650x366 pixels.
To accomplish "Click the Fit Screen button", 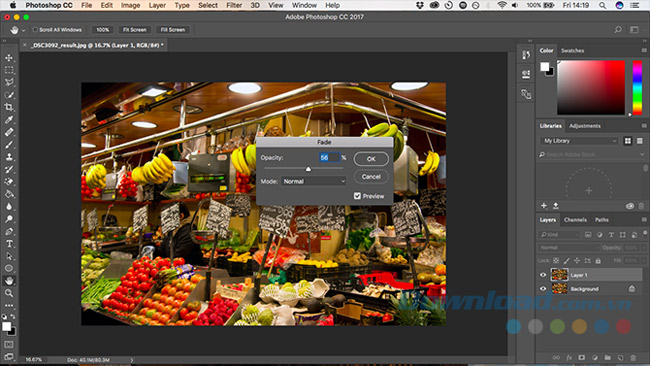I will [135, 30].
